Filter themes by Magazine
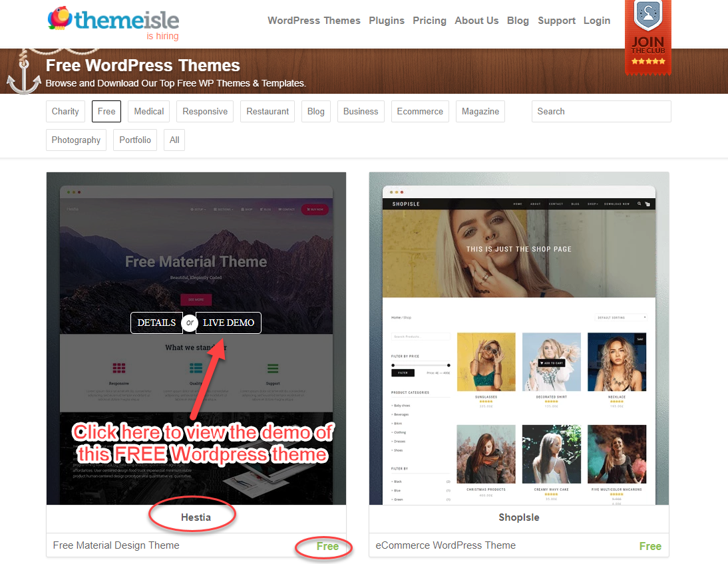Screen dimensions: 728x564 point(480,112)
